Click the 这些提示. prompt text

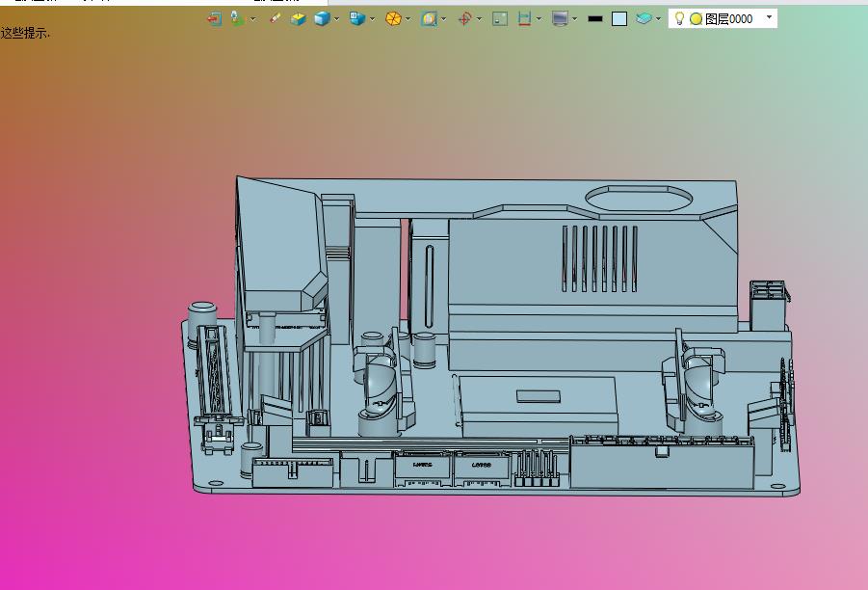(25, 33)
